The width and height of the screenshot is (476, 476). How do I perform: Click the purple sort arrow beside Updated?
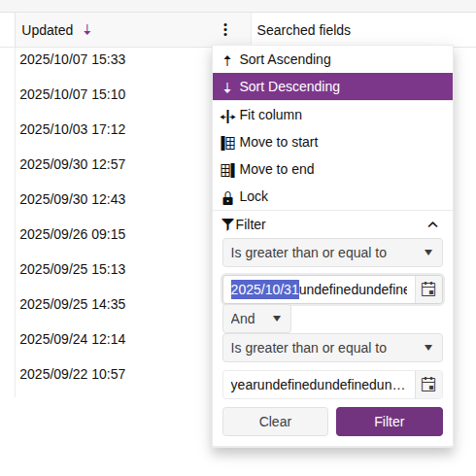coord(87,30)
